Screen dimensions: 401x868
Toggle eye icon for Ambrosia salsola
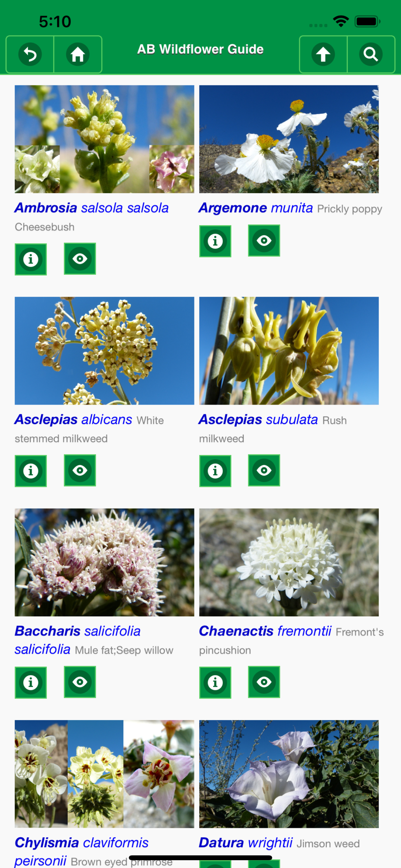(80, 259)
